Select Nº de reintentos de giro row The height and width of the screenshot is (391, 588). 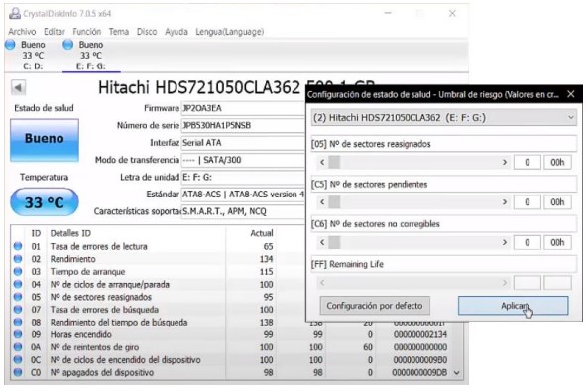point(232,347)
